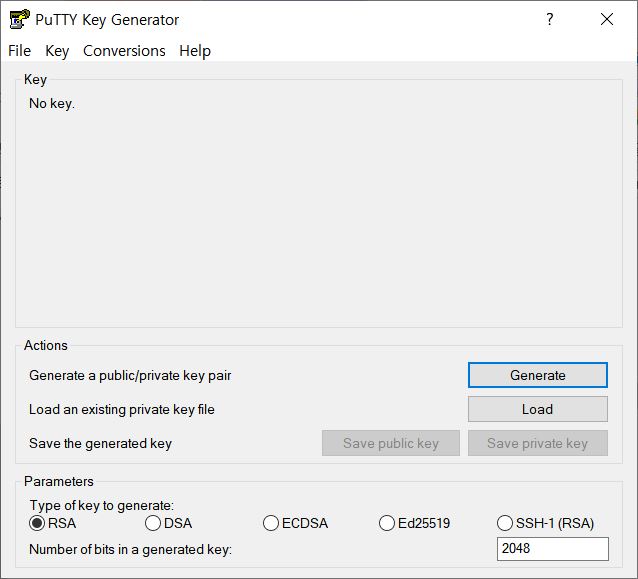Close the PuTTY Key Generator window
638x579 pixels.
click(606, 19)
